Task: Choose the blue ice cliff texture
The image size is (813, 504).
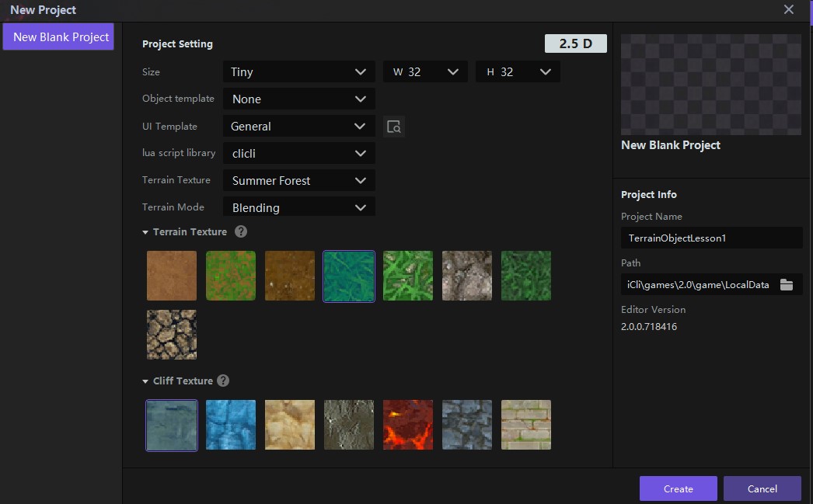Action: point(231,425)
